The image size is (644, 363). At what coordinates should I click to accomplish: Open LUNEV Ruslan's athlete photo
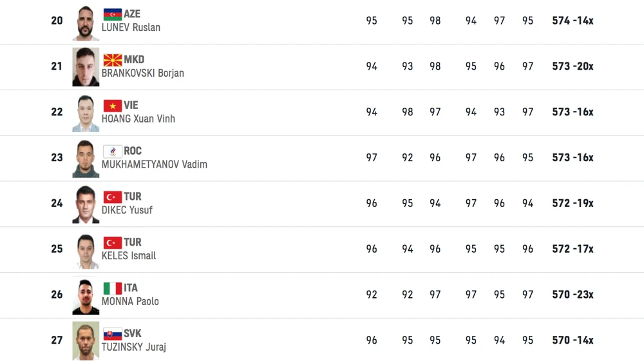[86, 22]
